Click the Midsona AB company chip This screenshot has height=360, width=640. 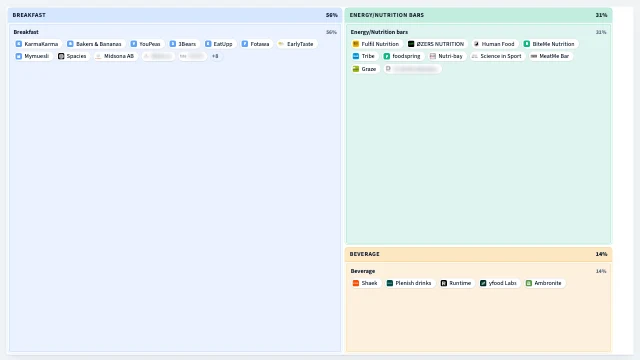click(115, 56)
